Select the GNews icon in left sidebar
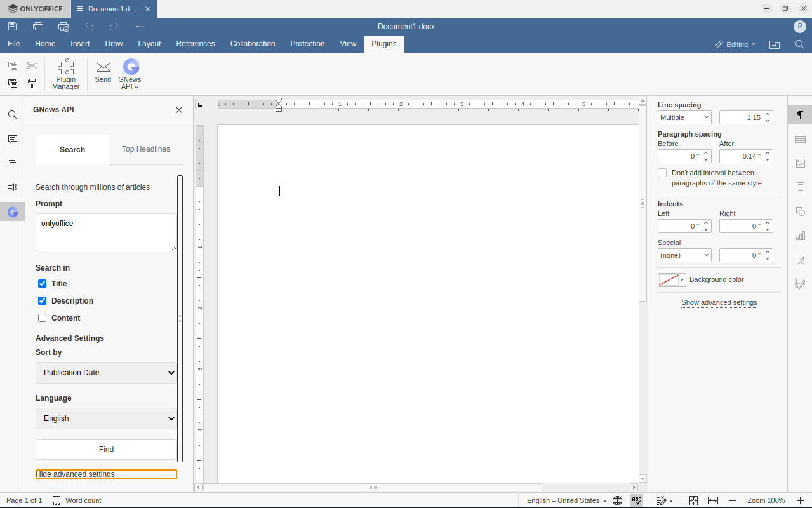Viewport: 812px width, 508px height. [13, 212]
